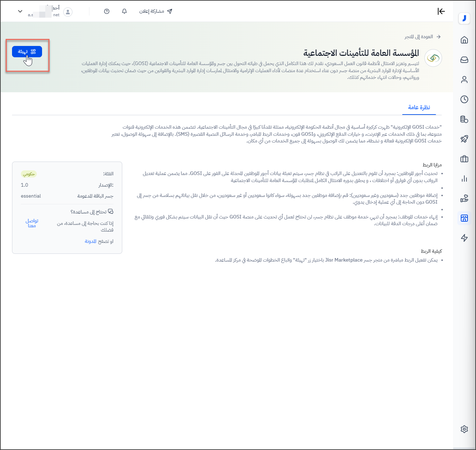Open the attendance clock icon in sidebar

[464, 99]
